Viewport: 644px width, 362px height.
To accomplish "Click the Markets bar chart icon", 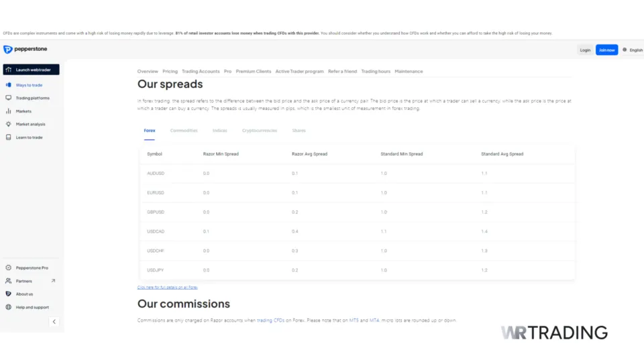I will [x=8, y=111].
